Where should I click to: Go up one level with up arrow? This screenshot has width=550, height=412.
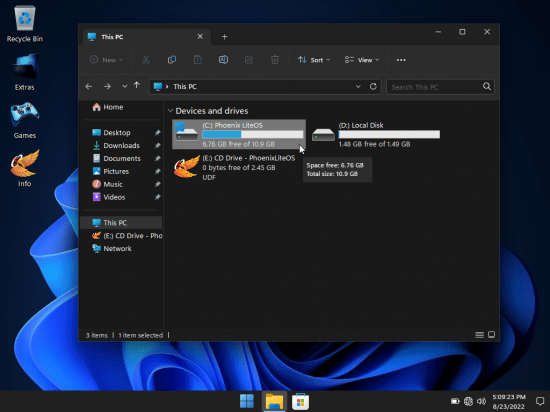coord(137,85)
